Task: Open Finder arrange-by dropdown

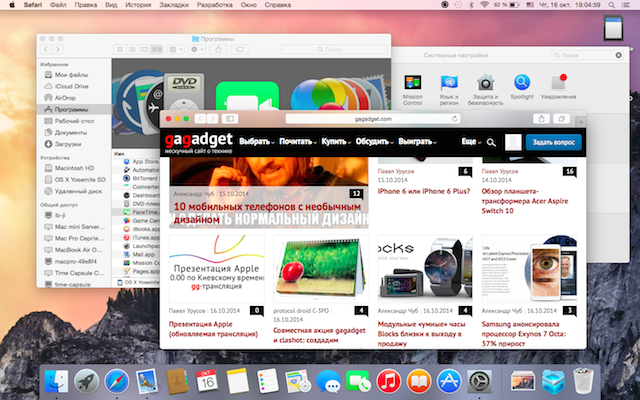Action: point(176,49)
